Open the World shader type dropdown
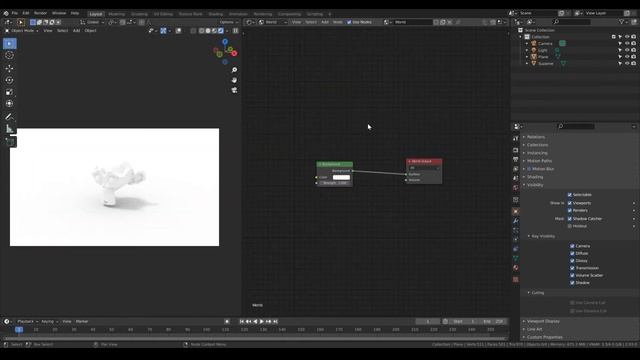Viewport: 640px width, 360px height. tap(273, 22)
